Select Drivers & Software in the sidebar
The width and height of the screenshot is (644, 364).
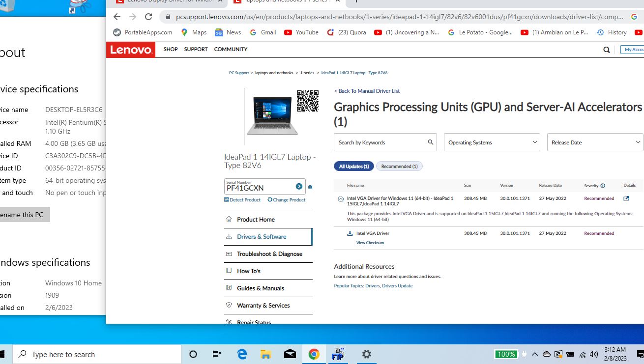268,237
